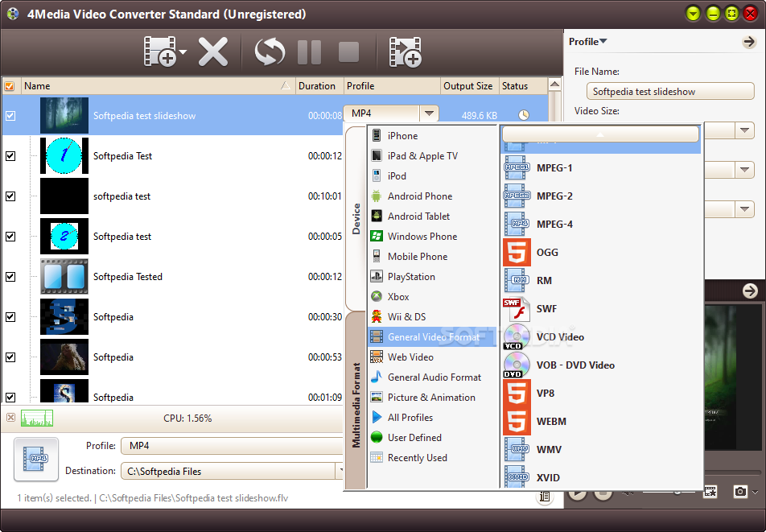Pick the MPEG-4 format icon

tap(517, 225)
